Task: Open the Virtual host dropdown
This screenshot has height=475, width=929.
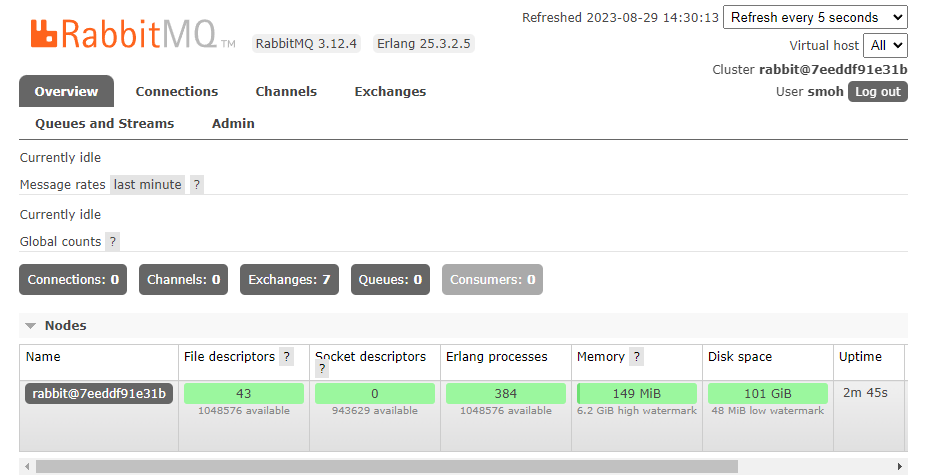Action: click(885, 46)
